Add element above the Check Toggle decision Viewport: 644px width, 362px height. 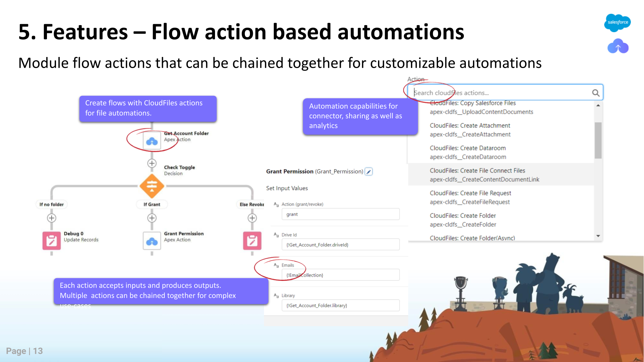click(x=152, y=163)
